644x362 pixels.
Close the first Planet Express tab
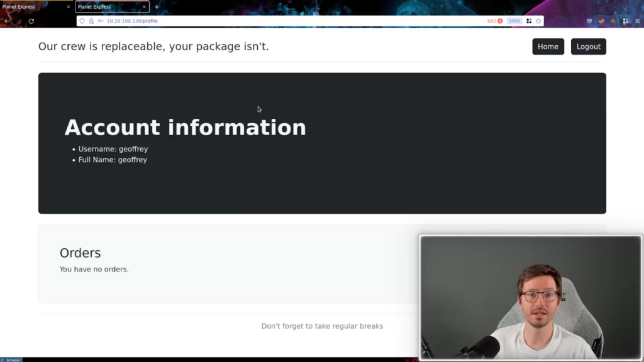click(68, 7)
